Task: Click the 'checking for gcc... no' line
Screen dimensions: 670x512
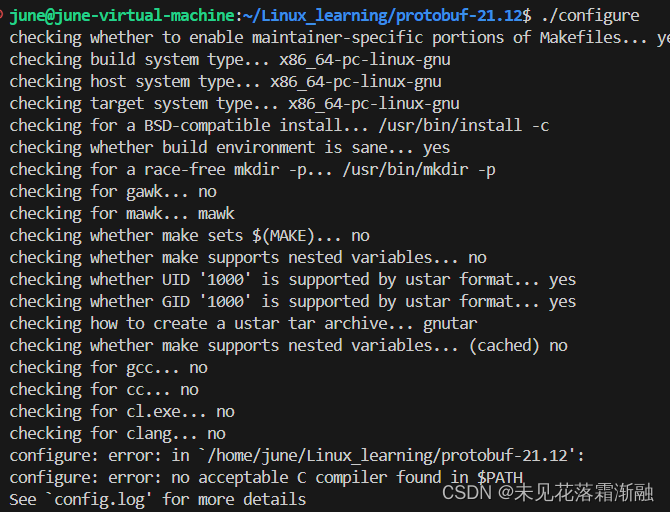Action: tap(109, 368)
